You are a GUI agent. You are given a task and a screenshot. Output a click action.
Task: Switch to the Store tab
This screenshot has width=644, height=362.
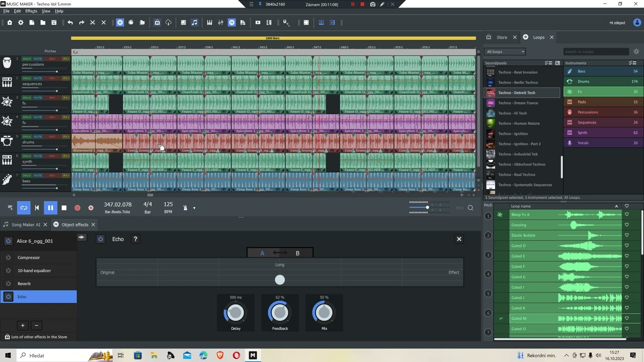tap(502, 37)
